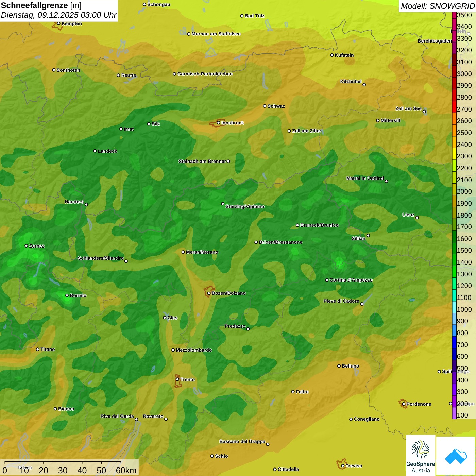Click the Mittersill label
The height and width of the screenshot is (476, 476).
[x=390, y=120]
